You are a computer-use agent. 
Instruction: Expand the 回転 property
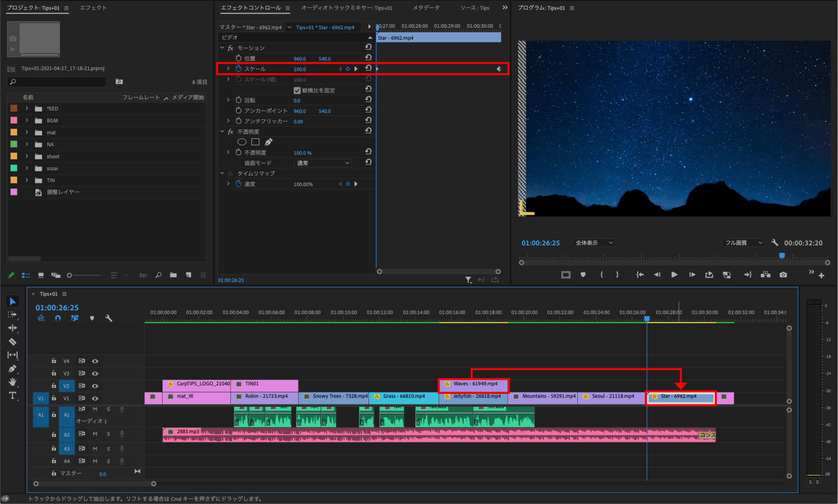pyautogui.click(x=228, y=100)
